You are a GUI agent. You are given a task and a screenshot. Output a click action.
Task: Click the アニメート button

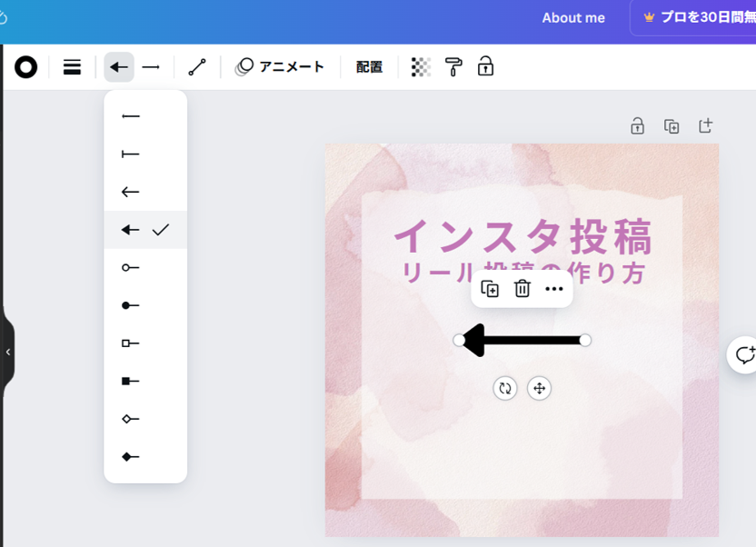click(x=280, y=67)
